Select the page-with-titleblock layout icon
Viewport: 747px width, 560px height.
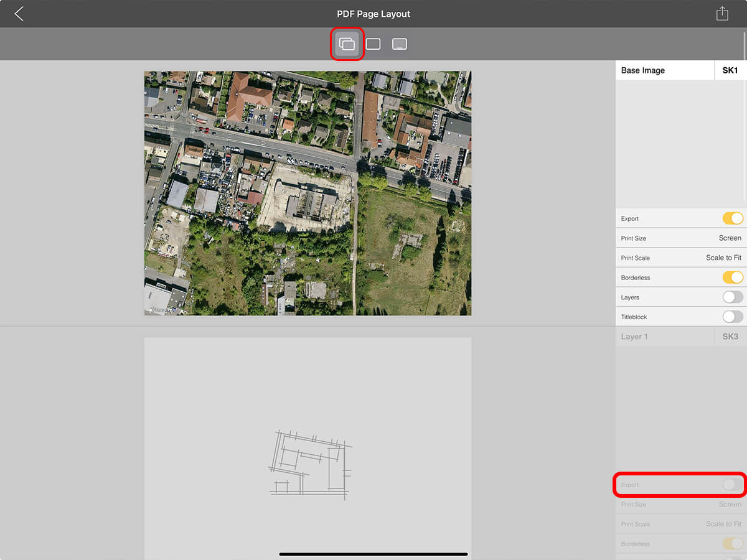pos(400,44)
